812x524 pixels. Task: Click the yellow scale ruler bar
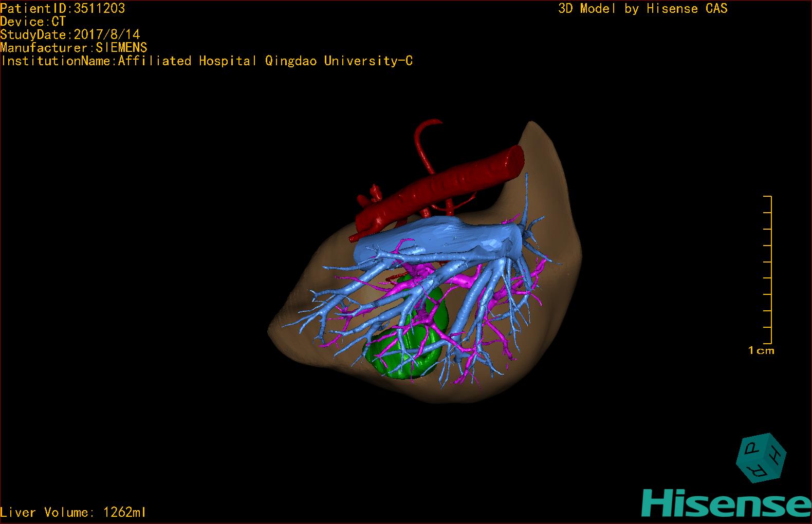point(768,270)
